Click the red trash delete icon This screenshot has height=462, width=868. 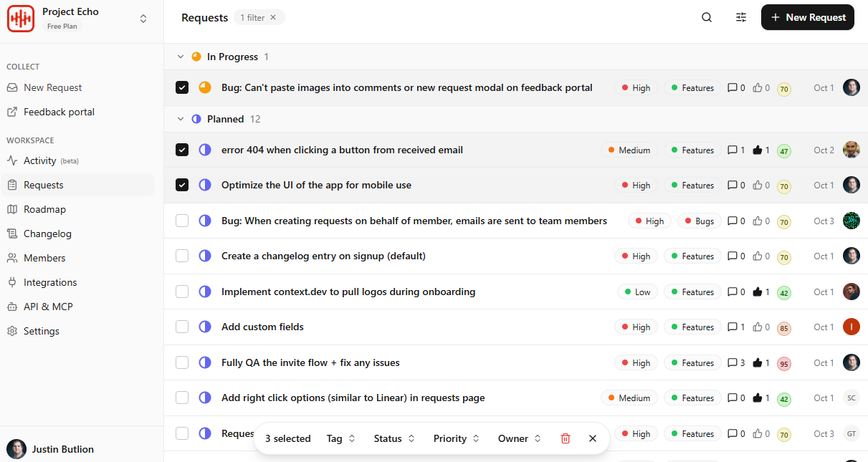click(x=566, y=438)
